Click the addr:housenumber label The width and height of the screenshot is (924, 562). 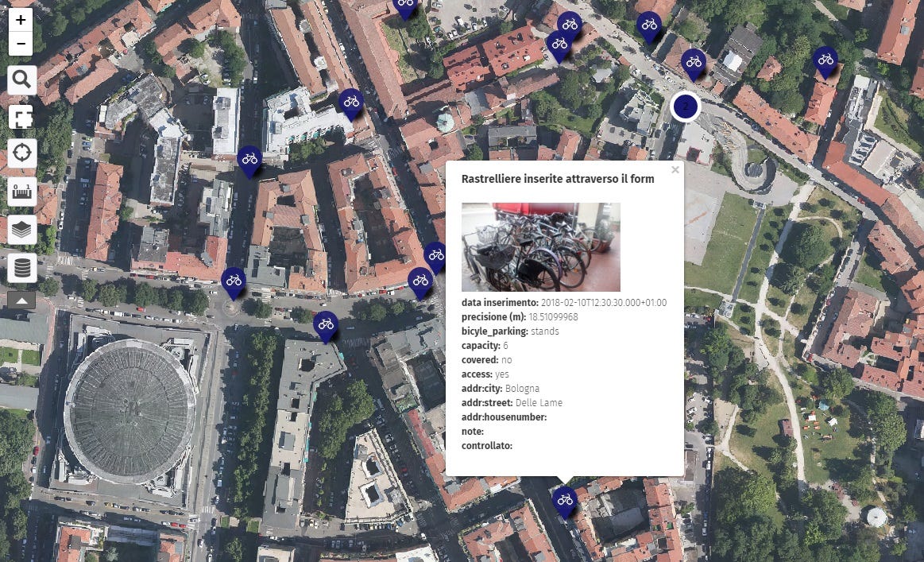(x=504, y=417)
